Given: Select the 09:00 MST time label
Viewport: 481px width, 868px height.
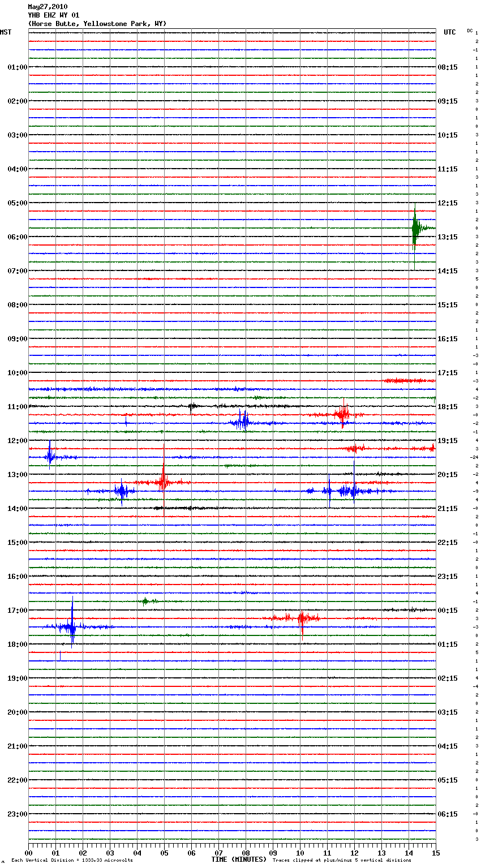Looking at the screenshot, I should click(18, 339).
